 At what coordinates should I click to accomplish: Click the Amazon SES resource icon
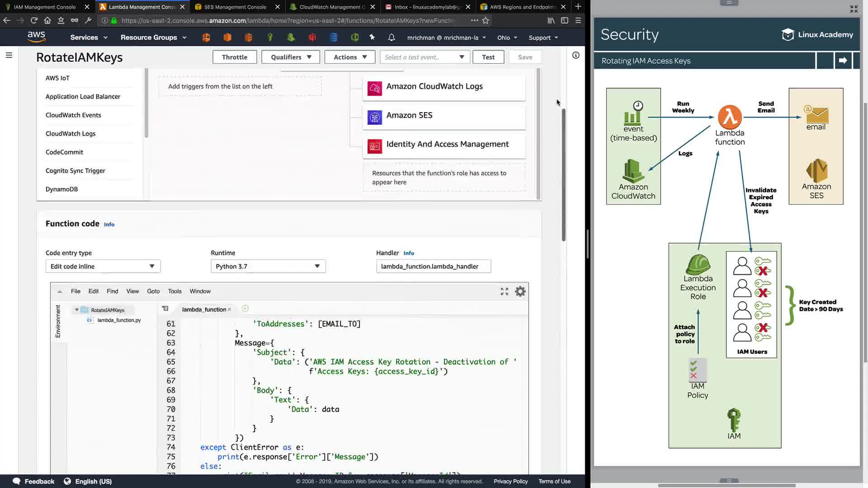tap(374, 117)
